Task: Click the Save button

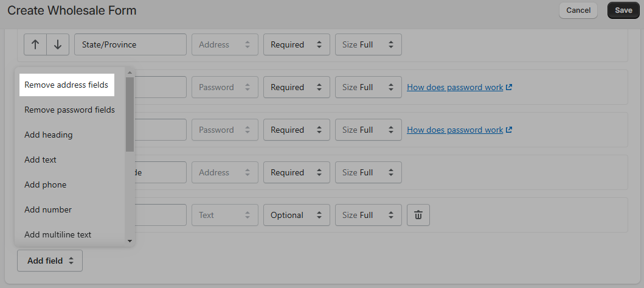Action: (x=623, y=10)
